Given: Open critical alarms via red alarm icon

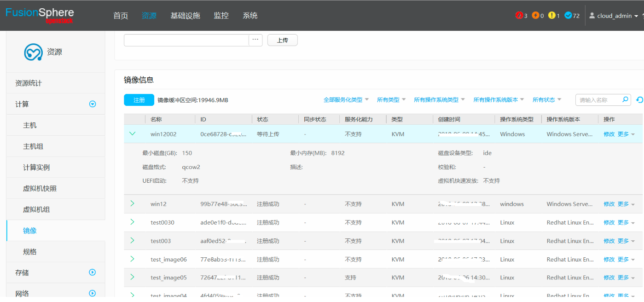Looking at the screenshot, I should 519,15.
